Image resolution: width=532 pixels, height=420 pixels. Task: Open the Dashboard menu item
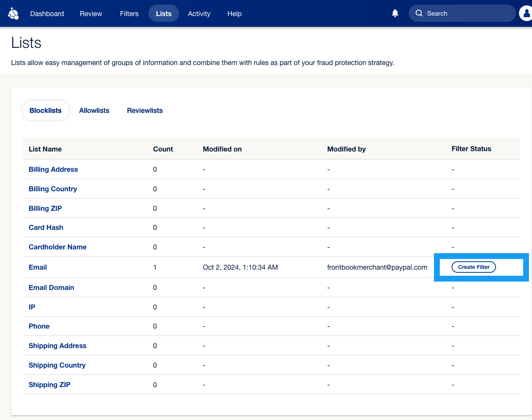(x=47, y=14)
